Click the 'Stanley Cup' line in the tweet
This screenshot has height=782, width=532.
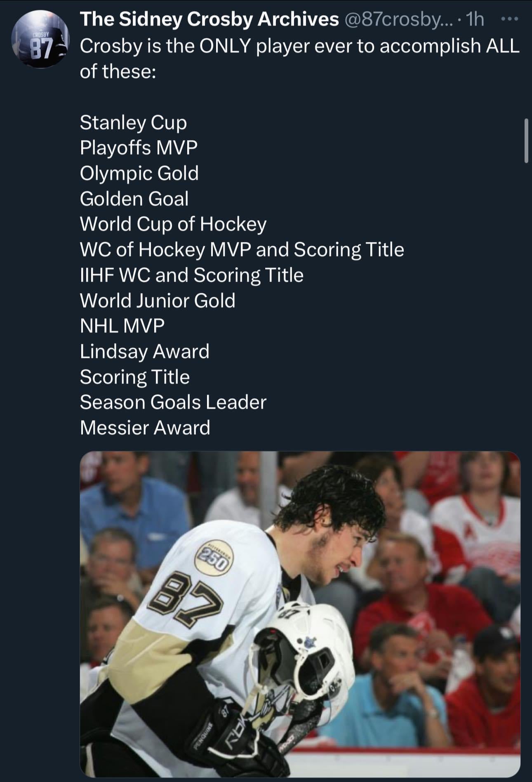point(133,122)
